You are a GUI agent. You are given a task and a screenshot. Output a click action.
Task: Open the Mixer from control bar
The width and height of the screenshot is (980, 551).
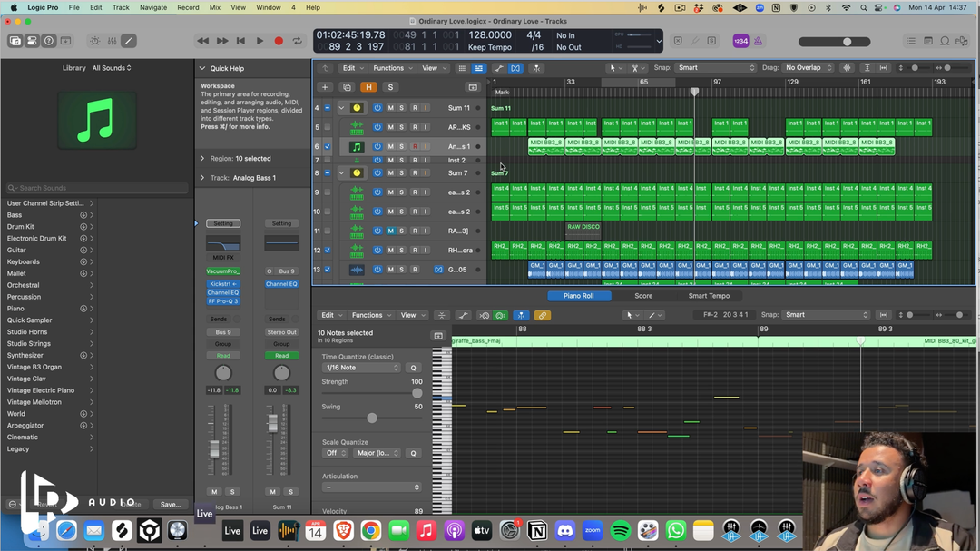pyautogui.click(x=112, y=41)
